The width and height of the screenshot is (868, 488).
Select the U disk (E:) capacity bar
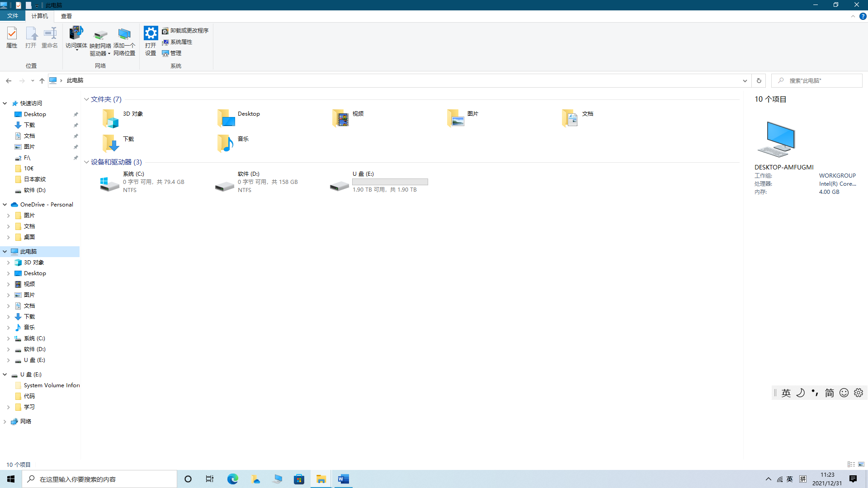point(390,182)
